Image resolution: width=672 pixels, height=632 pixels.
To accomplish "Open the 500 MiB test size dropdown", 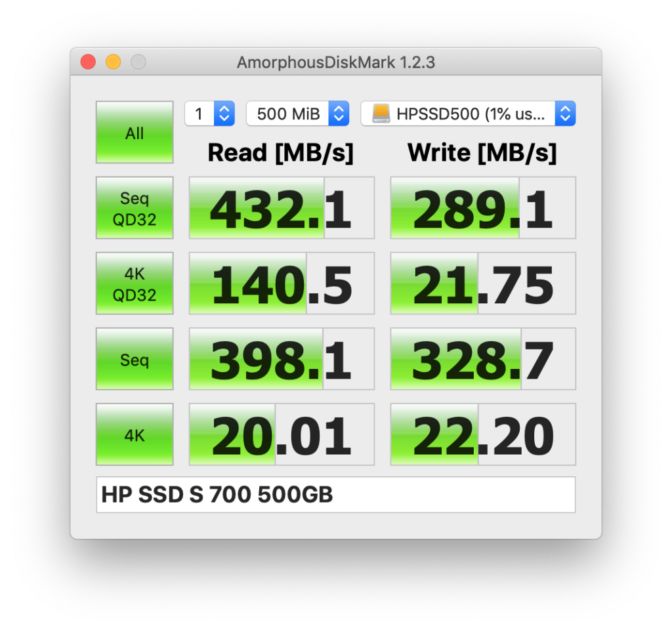I will 298,114.
